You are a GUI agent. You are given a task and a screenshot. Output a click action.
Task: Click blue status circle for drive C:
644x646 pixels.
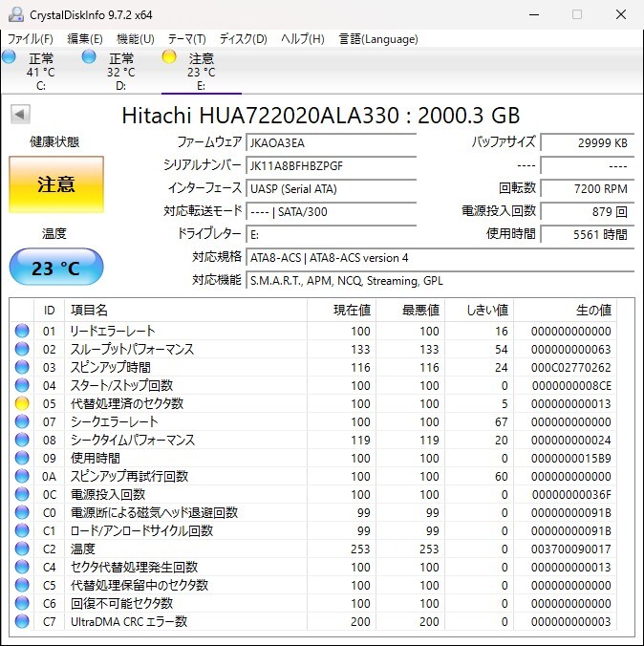tap(9, 56)
